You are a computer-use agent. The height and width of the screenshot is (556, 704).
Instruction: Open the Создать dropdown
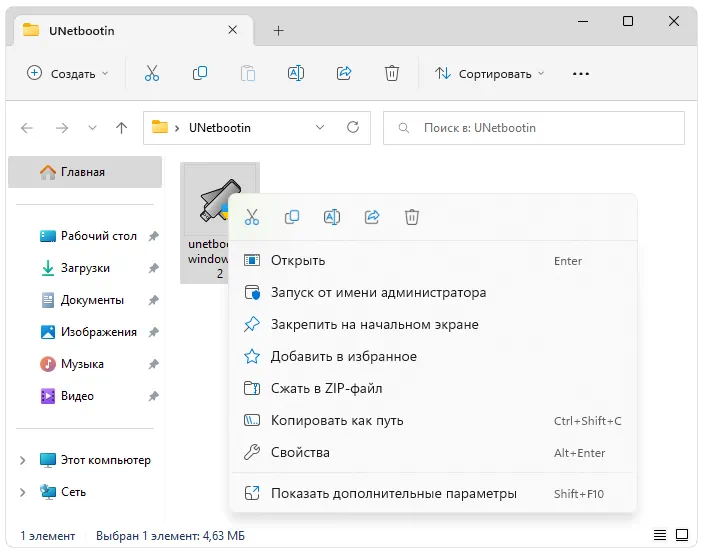[67, 73]
